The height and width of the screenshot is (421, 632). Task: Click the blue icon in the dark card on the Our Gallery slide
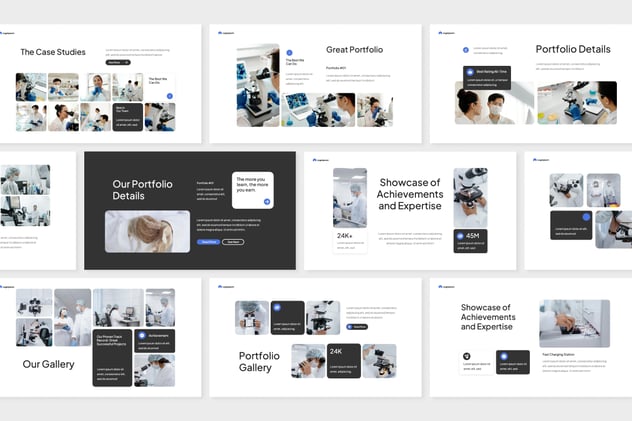pos(142,336)
